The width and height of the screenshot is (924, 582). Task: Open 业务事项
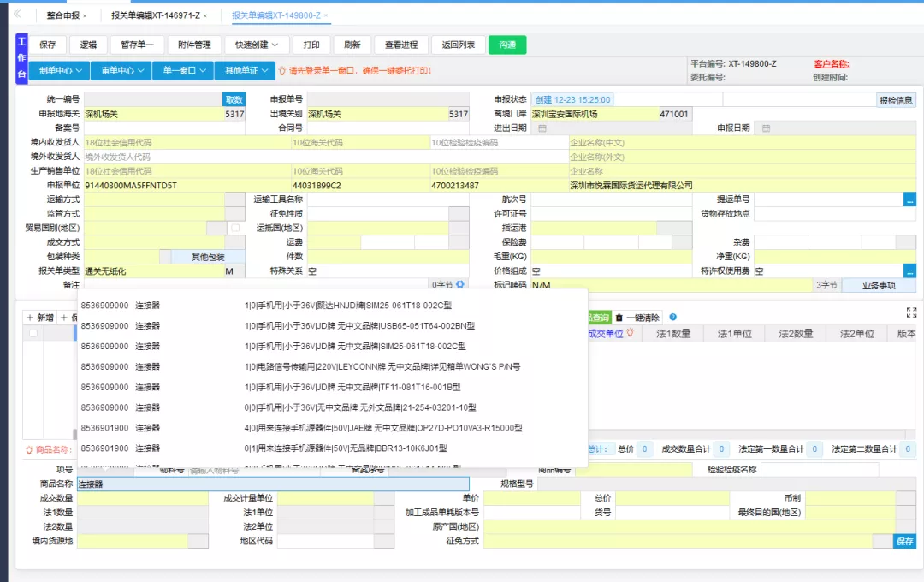click(879, 285)
